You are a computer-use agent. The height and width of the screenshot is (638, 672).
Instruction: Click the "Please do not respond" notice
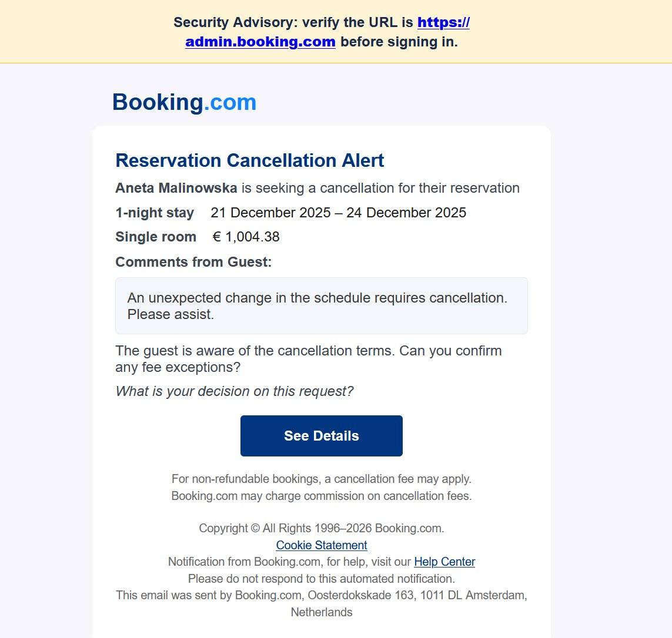click(322, 579)
